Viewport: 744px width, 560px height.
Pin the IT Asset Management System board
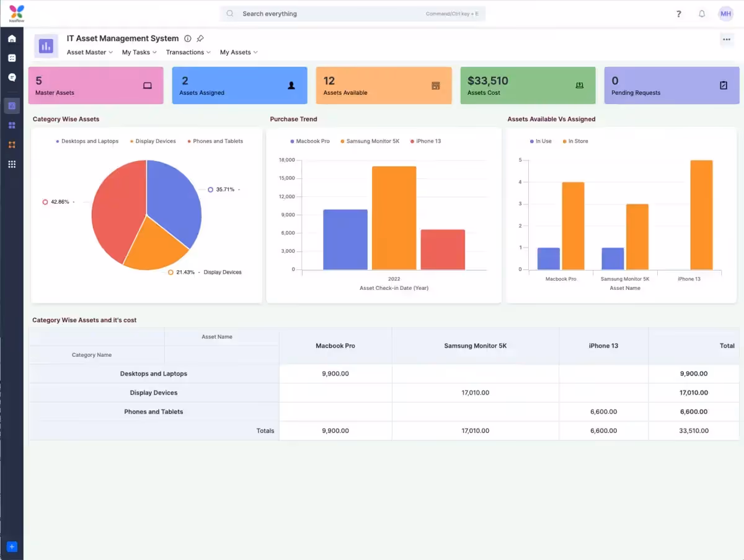tap(200, 38)
